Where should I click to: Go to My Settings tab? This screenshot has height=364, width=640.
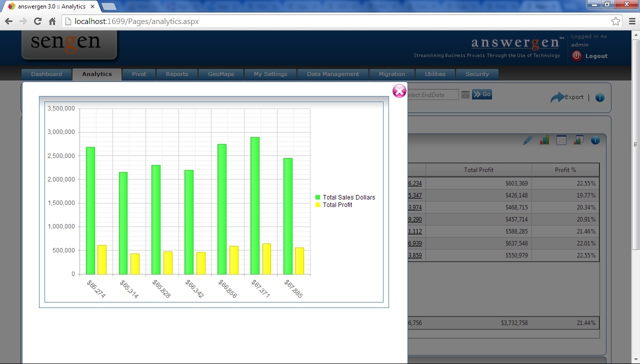pos(270,74)
